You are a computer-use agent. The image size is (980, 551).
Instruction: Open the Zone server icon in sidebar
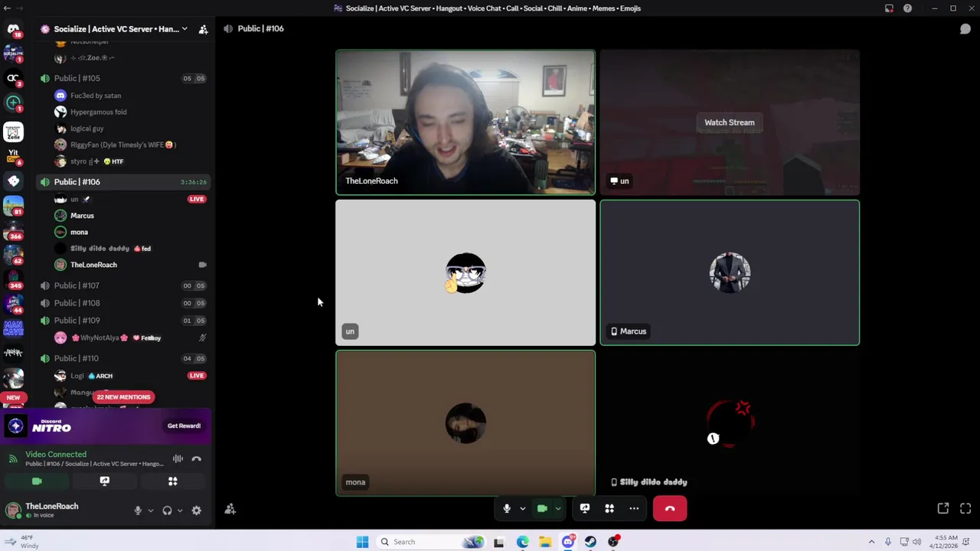coord(13,132)
